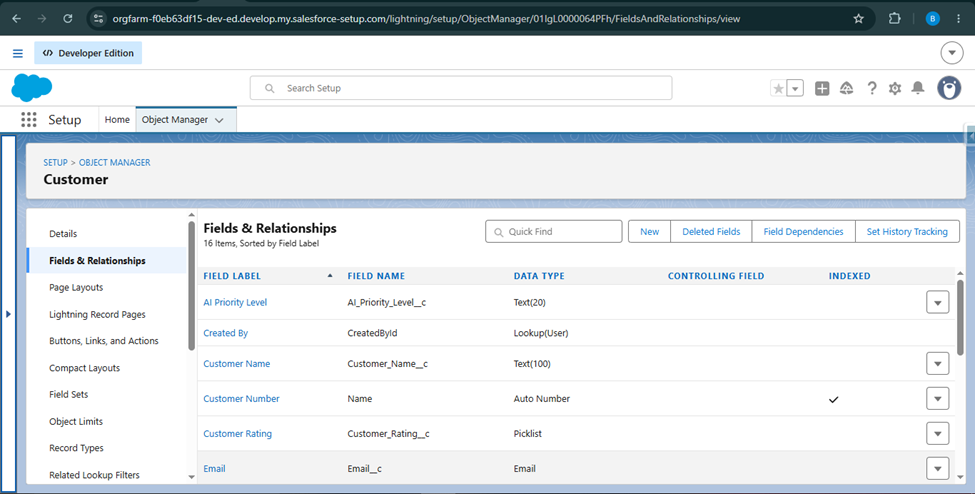
Task: Open Deleted Fields button
Action: tap(711, 231)
